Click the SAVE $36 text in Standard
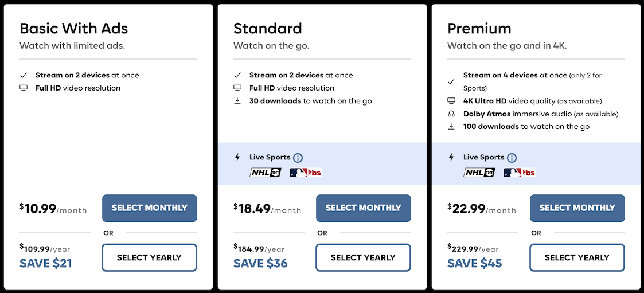The height and width of the screenshot is (293, 644). pyautogui.click(x=260, y=264)
